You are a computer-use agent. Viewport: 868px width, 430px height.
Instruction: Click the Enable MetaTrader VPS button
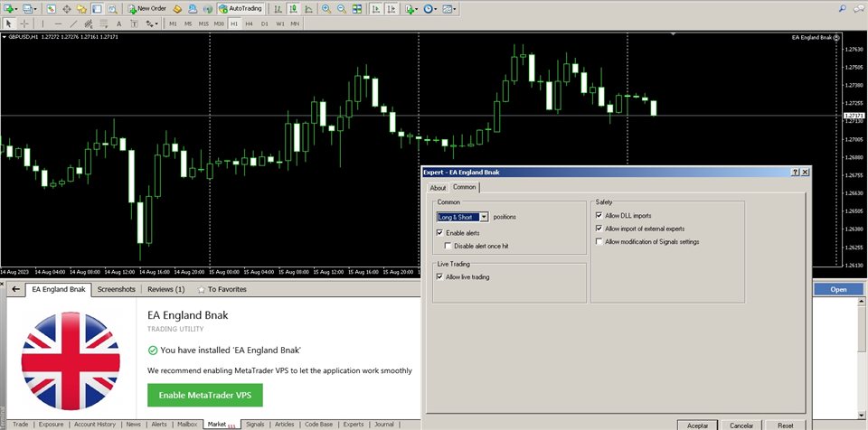point(205,395)
